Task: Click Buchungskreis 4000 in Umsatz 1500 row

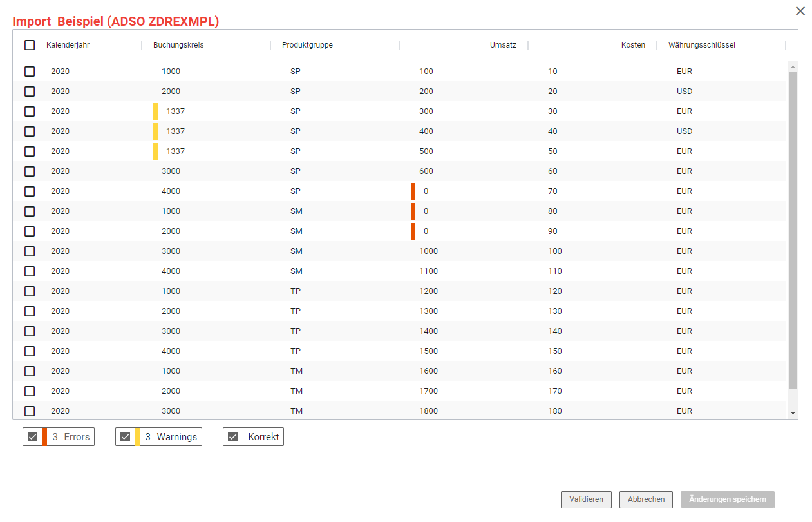Action: point(171,351)
